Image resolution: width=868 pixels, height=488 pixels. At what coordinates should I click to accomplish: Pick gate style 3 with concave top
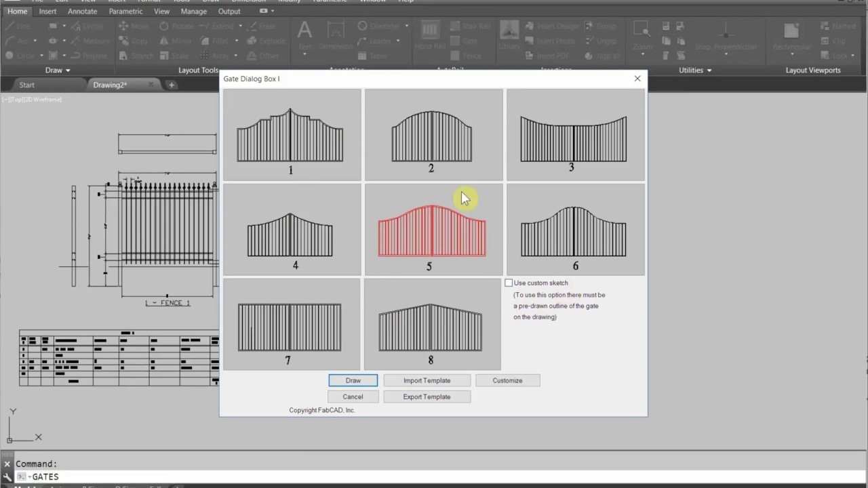[575, 134]
